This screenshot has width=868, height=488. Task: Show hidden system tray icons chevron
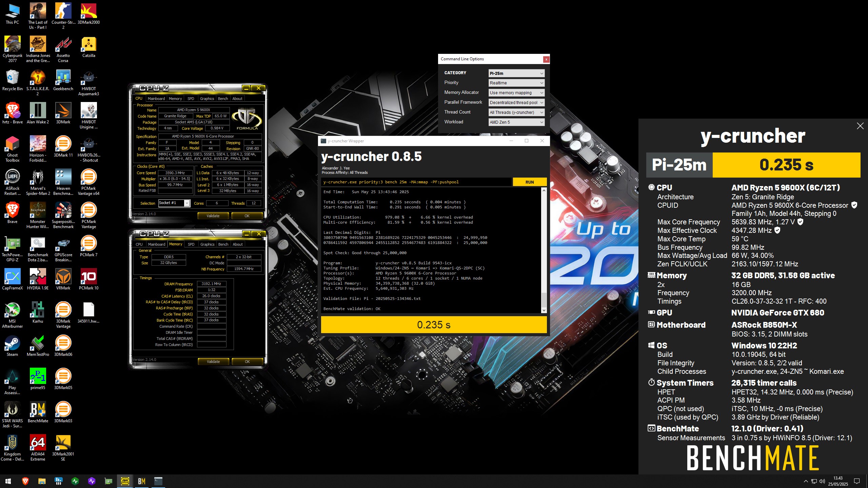pyautogui.click(x=806, y=481)
